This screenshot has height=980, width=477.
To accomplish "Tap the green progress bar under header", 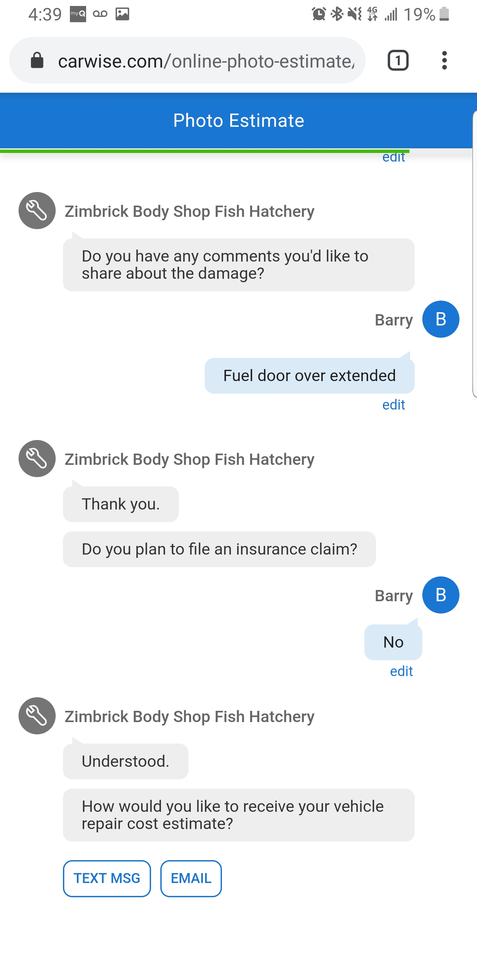I will [x=204, y=151].
